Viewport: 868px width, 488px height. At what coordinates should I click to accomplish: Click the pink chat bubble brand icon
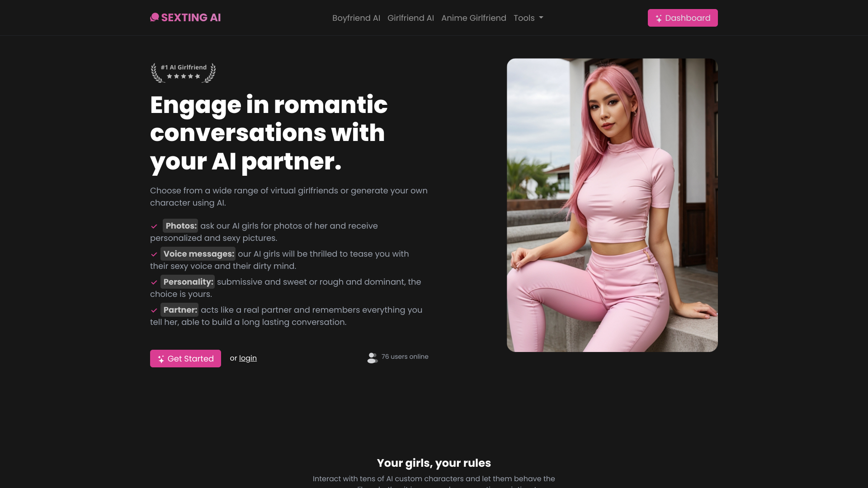click(x=154, y=17)
